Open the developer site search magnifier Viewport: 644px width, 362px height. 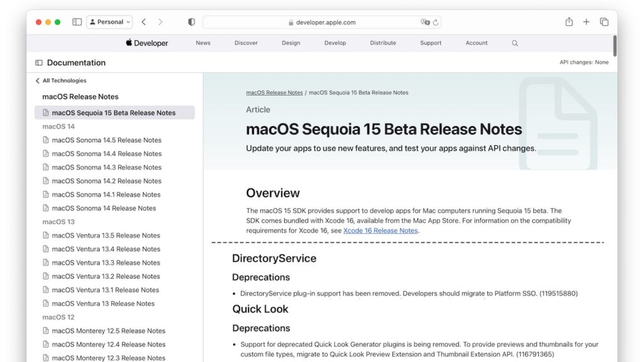(x=514, y=43)
